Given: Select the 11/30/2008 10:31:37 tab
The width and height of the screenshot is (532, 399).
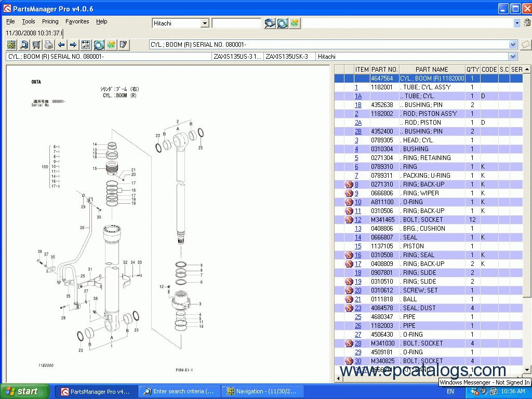Looking at the screenshot, I should click(x=34, y=33).
